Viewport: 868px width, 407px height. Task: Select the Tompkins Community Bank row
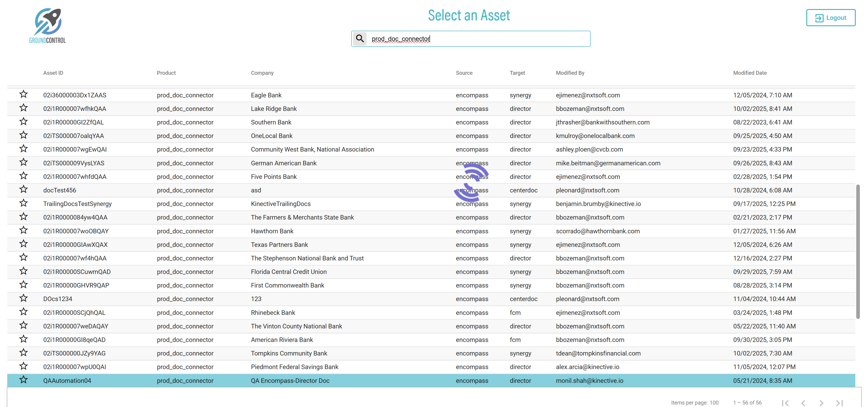289,353
